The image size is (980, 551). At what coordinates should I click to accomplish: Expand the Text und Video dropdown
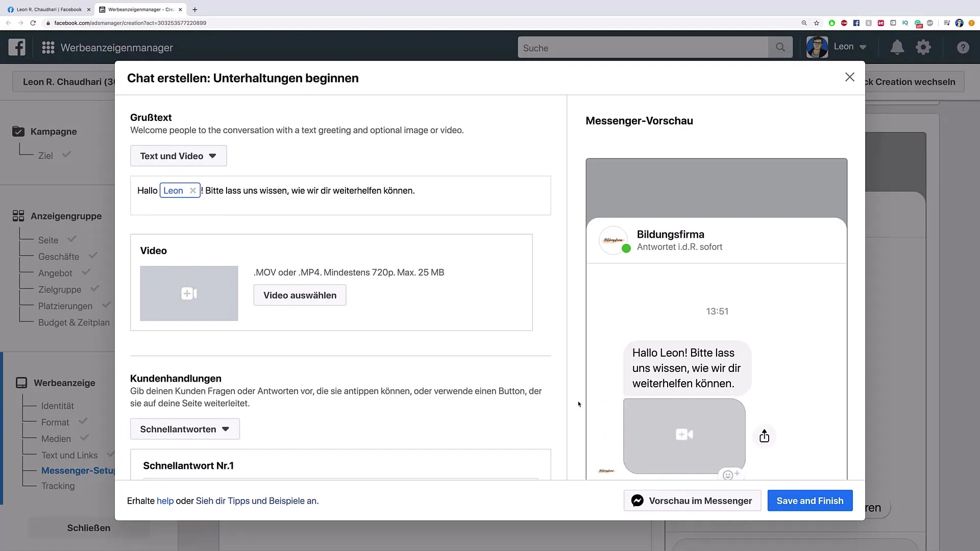point(178,156)
